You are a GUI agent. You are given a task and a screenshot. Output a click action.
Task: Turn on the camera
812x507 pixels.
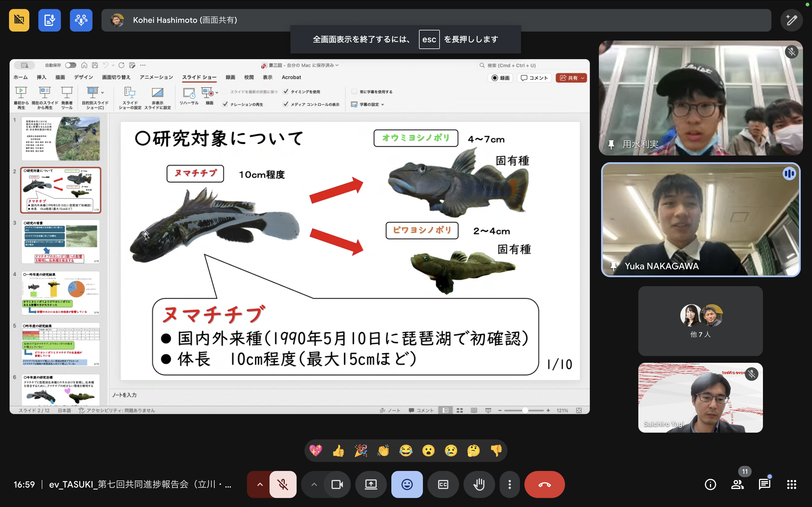(x=337, y=484)
